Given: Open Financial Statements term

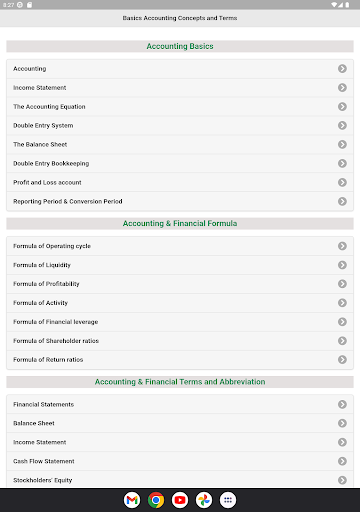Looking at the screenshot, I should click(x=180, y=404).
